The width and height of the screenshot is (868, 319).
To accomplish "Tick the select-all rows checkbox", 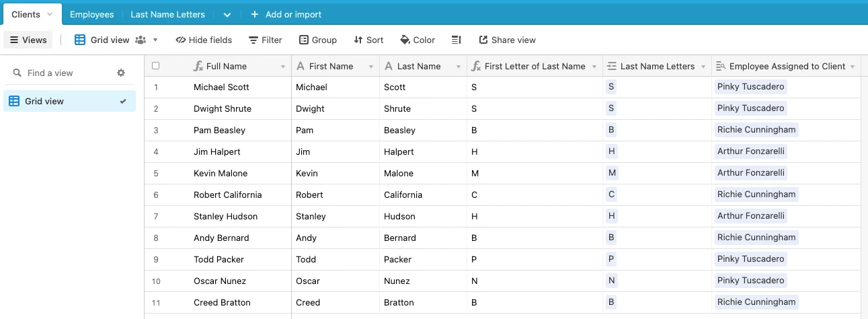I will point(156,66).
